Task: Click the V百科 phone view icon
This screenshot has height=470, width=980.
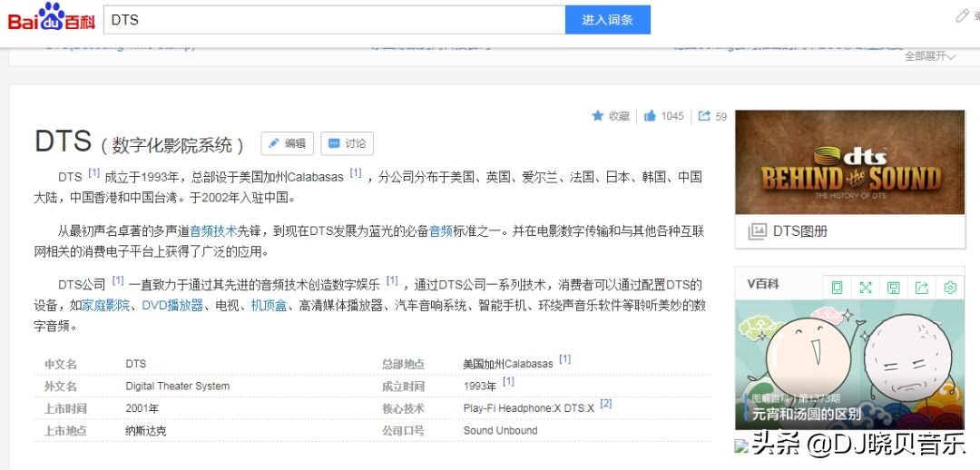Action: point(837,288)
